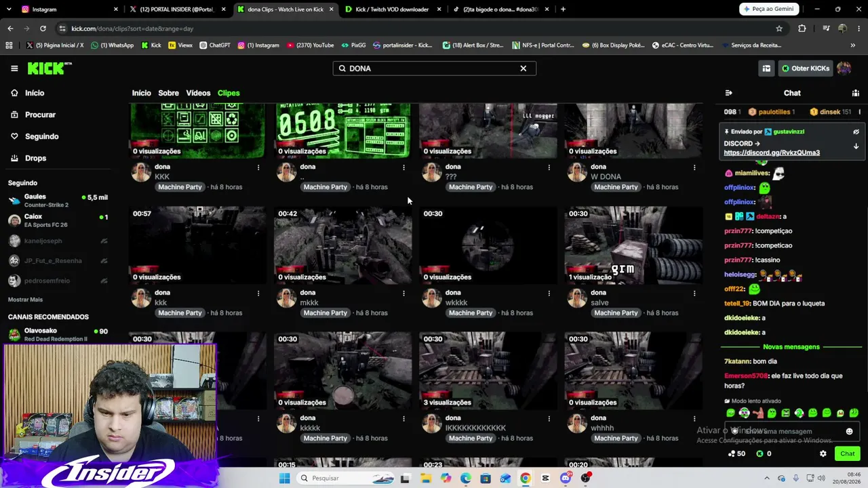Play the 00:42 mkkk clip thumbnail
Viewport: 868px width, 488px height.
[342, 245]
